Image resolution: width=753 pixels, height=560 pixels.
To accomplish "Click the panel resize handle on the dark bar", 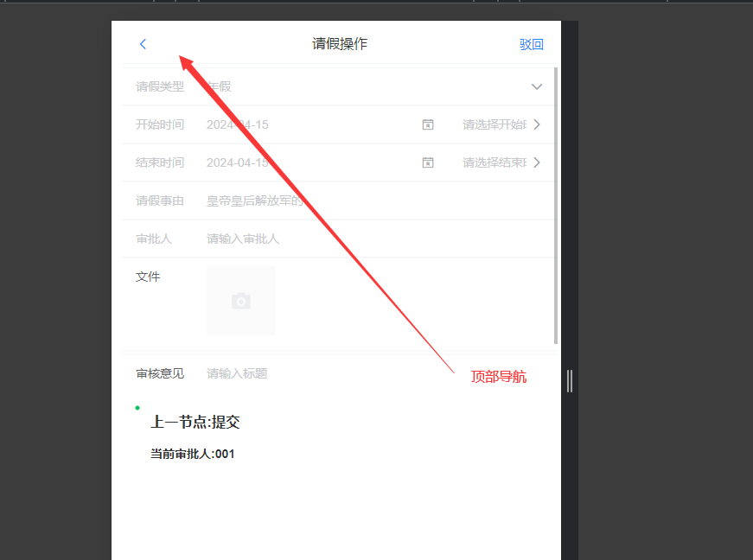I will pos(570,381).
